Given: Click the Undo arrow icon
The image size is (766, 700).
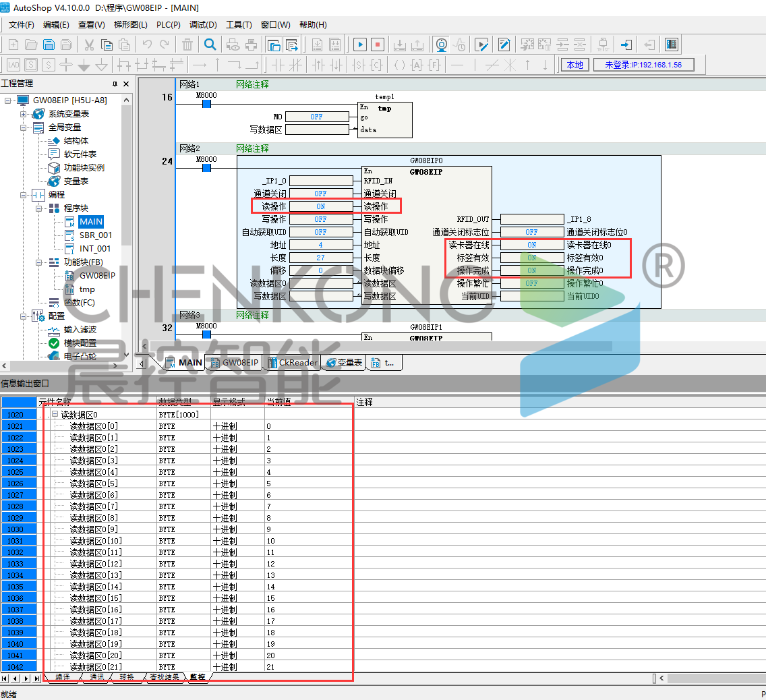Looking at the screenshot, I should 147,45.
